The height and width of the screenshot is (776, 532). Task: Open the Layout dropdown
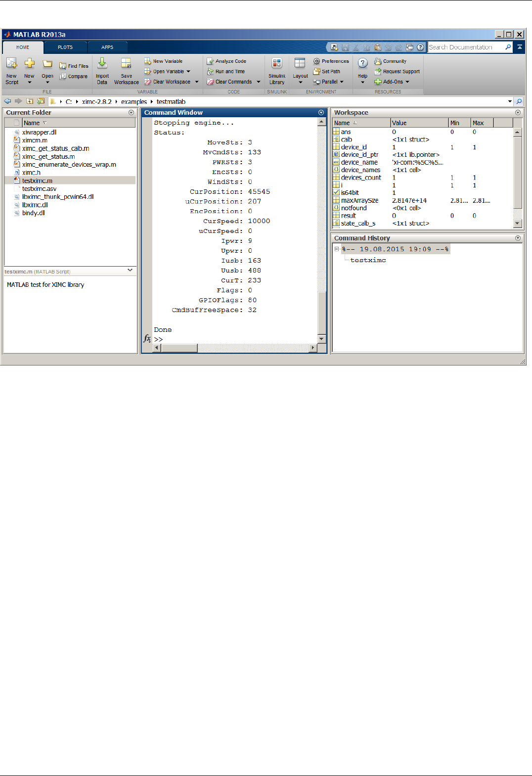point(300,71)
